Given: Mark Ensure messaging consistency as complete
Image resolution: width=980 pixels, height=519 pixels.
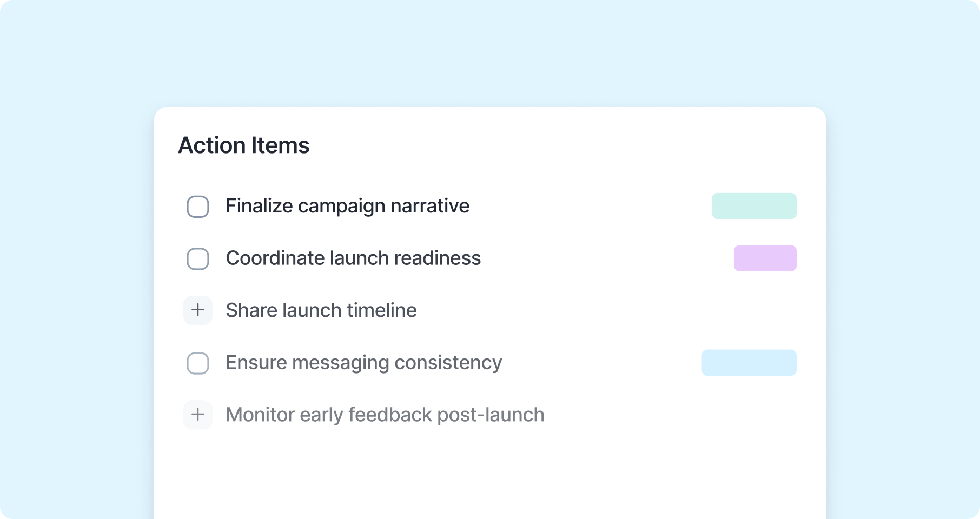Looking at the screenshot, I should coord(198,363).
